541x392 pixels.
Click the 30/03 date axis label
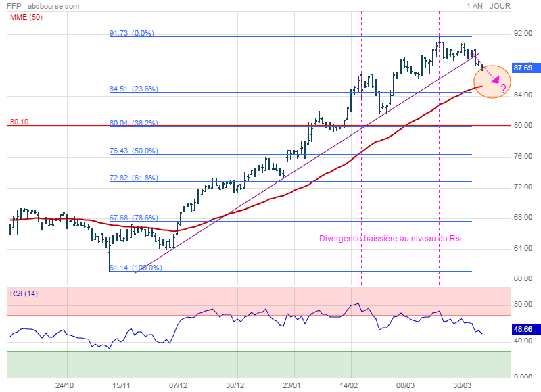[x=463, y=385]
